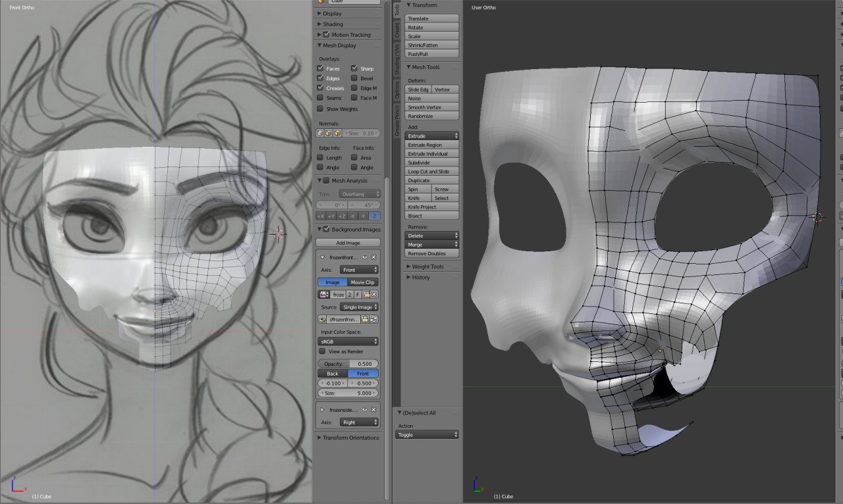
Task: Click the pack image icon beside //frozenfron path
Action: (x=322, y=319)
